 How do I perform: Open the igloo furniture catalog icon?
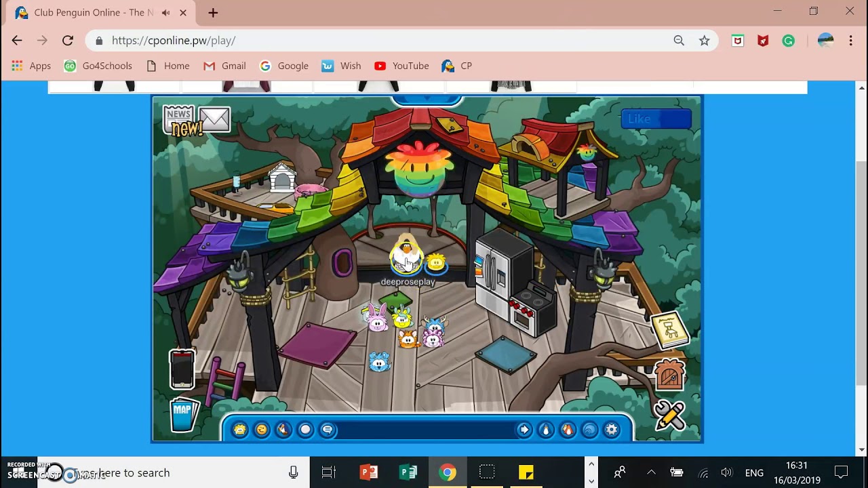point(670,330)
